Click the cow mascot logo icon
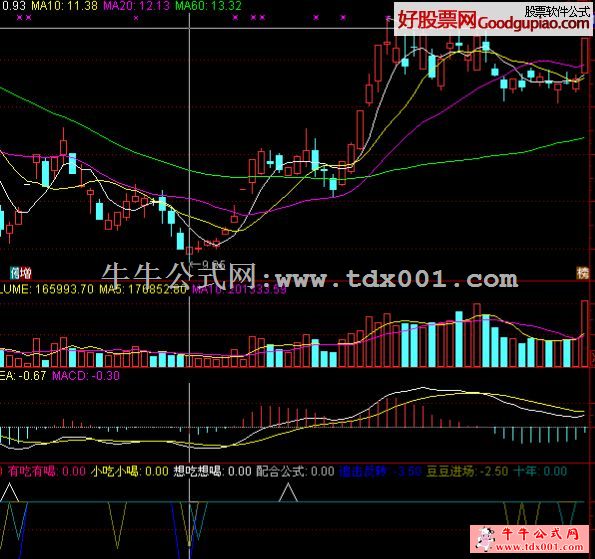Screen dimensions: 595x559 485,538
